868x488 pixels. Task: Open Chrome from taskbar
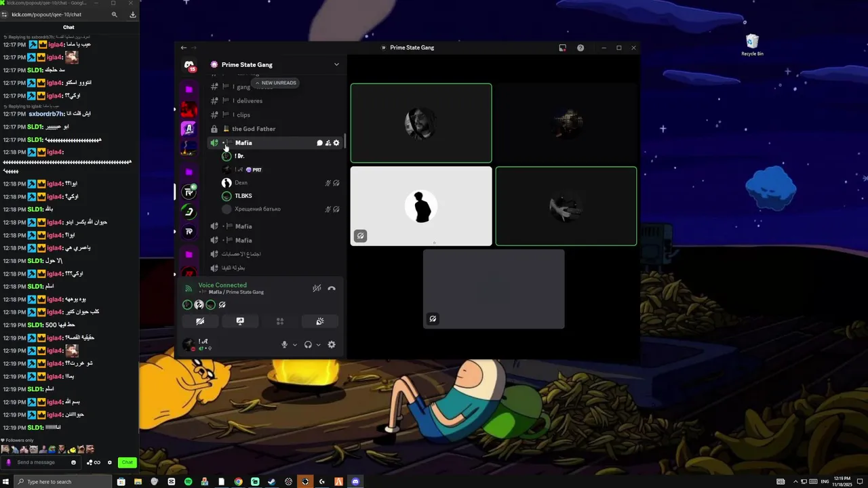point(238,482)
